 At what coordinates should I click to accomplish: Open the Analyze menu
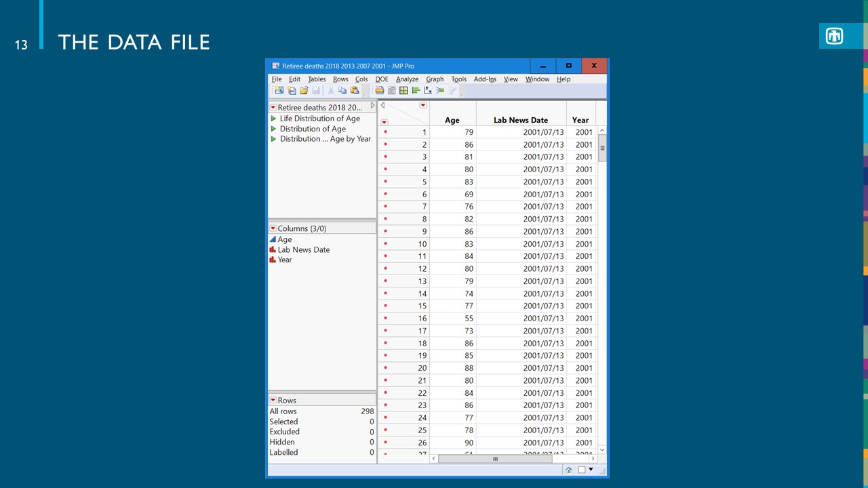pos(408,79)
